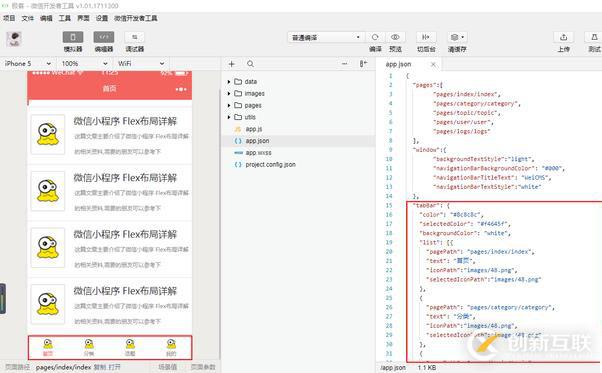Screen dimensions: 602x373
Task: Click the first Flex布局详解 article thumbnail
Action: [48, 134]
